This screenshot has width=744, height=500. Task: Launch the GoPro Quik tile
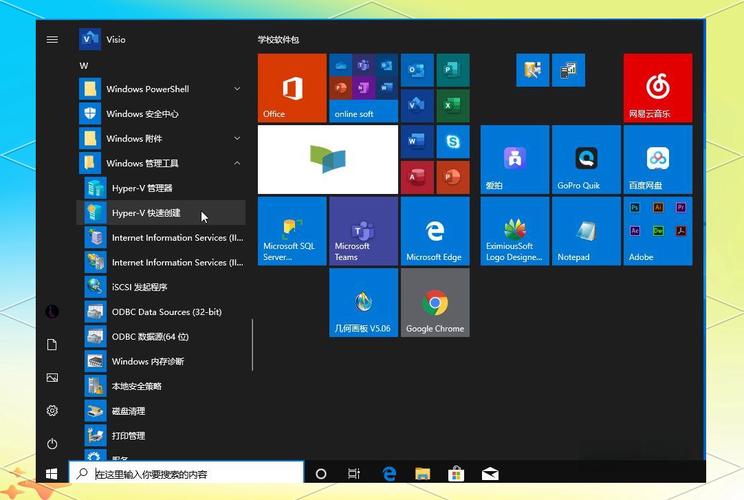click(x=586, y=159)
